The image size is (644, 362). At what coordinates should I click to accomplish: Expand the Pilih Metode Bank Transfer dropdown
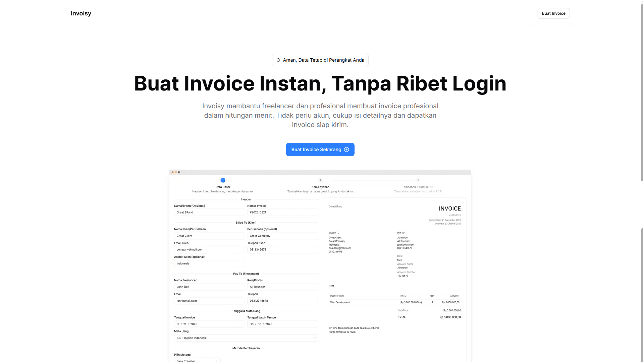pyautogui.click(x=197, y=360)
